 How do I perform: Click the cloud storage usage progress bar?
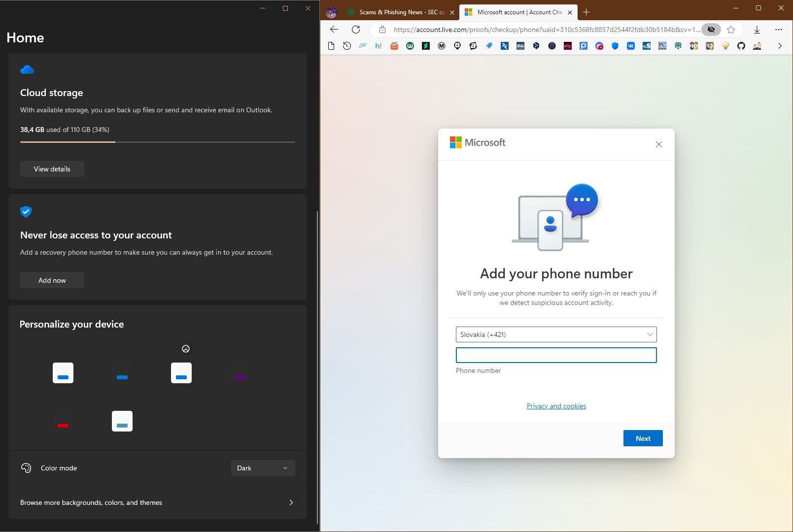(158, 142)
